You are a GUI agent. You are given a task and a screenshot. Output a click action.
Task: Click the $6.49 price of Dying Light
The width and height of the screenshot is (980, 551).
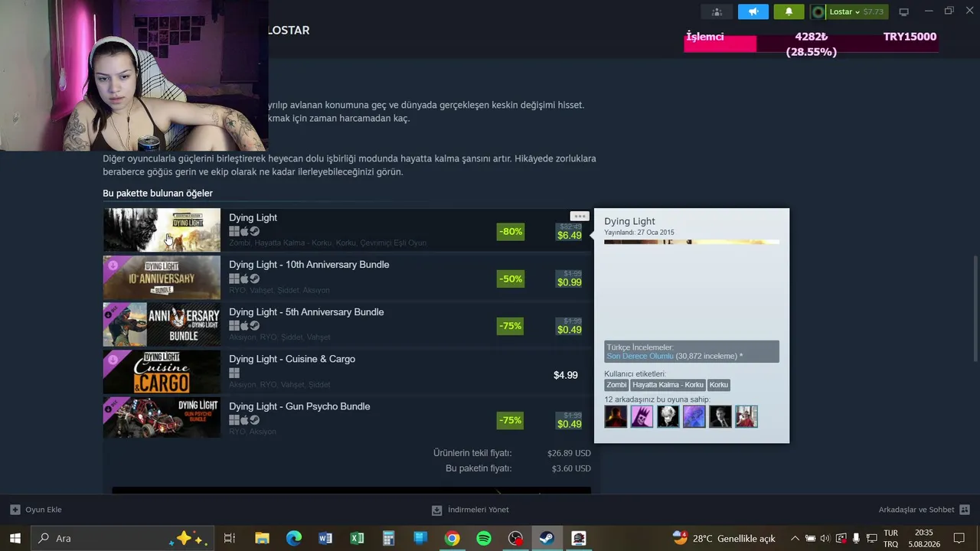point(569,236)
